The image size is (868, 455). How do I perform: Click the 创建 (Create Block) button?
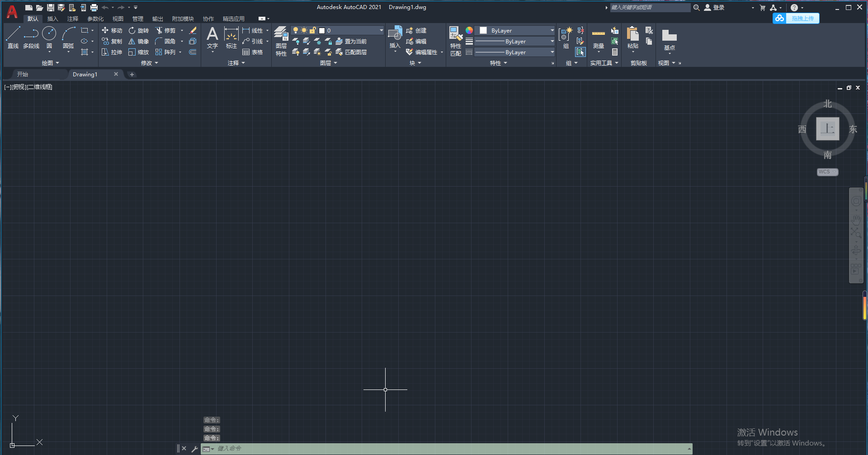click(416, 30)
